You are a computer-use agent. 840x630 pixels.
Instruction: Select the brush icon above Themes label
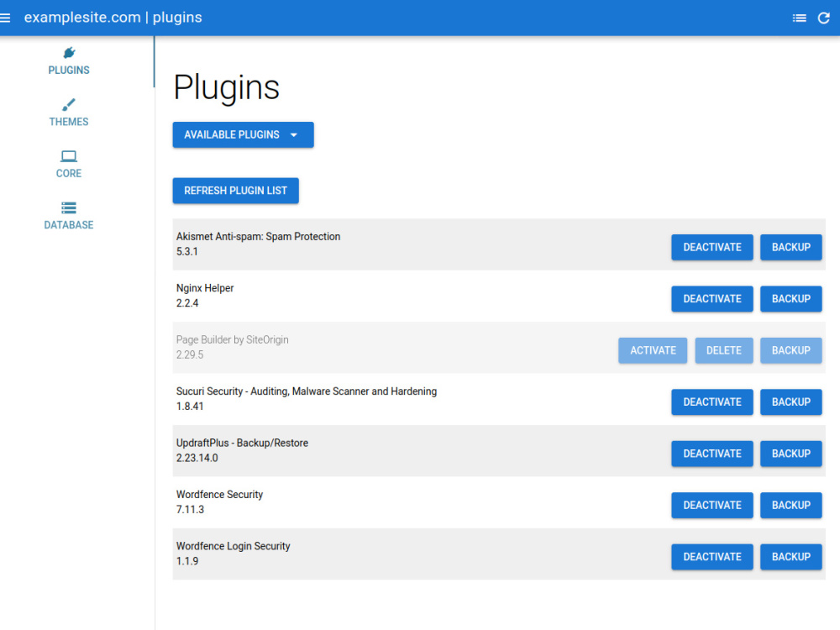pos(69,104)
